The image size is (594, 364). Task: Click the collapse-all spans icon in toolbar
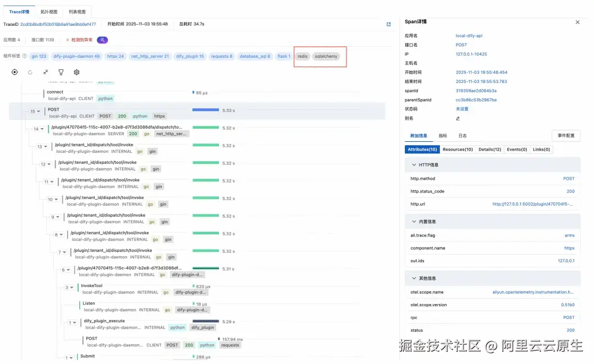46,72
